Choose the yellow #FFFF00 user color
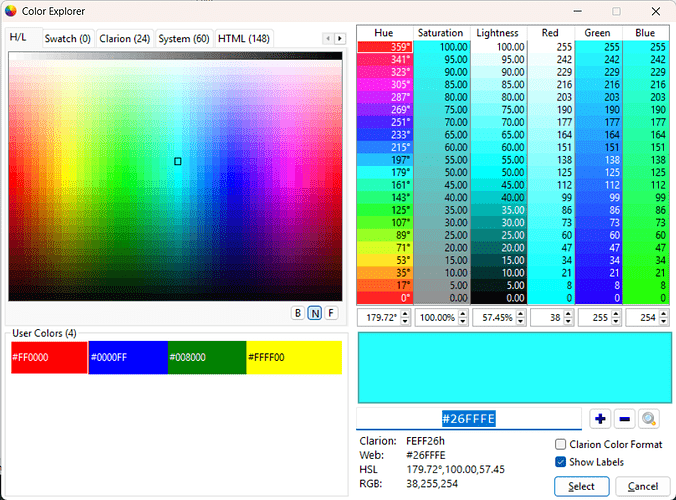 tap(293, 357)
